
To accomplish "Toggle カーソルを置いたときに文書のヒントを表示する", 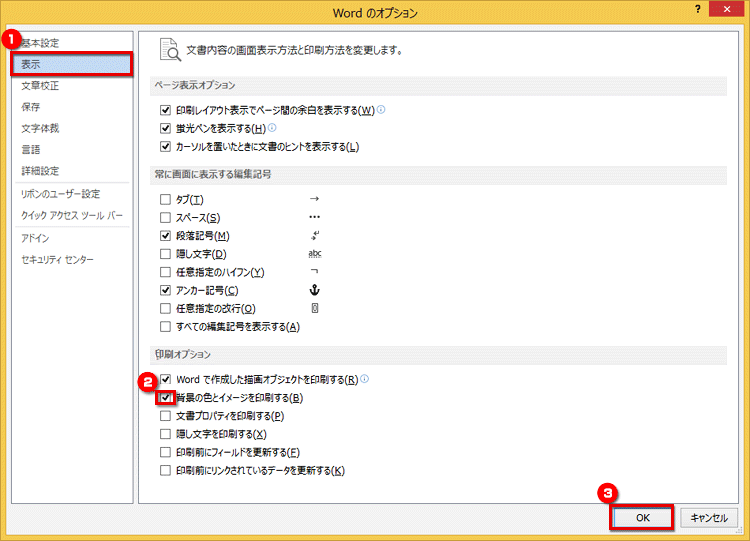I will coord(165,146).
